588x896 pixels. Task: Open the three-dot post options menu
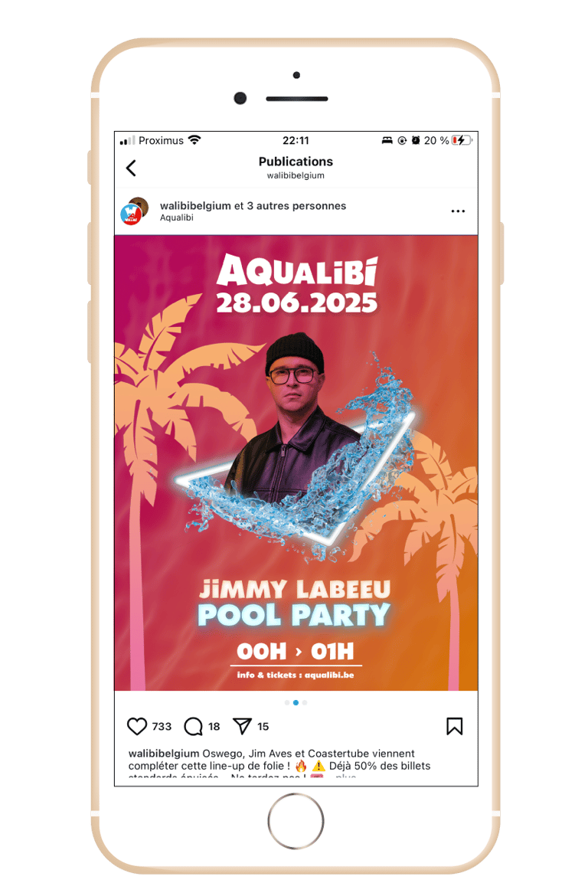[458, 211]
